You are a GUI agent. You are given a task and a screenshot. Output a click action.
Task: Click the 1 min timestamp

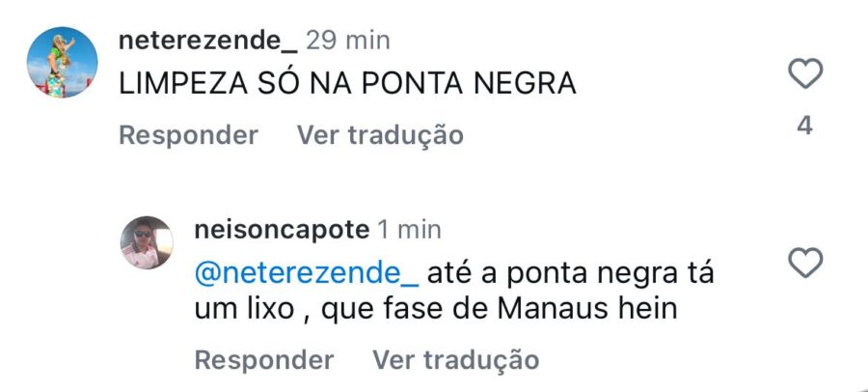point(410,230)
